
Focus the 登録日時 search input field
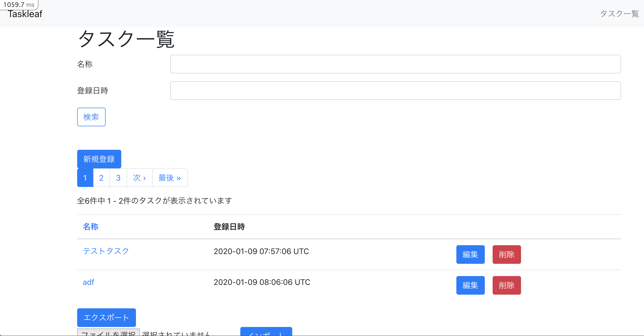[395, 91]
